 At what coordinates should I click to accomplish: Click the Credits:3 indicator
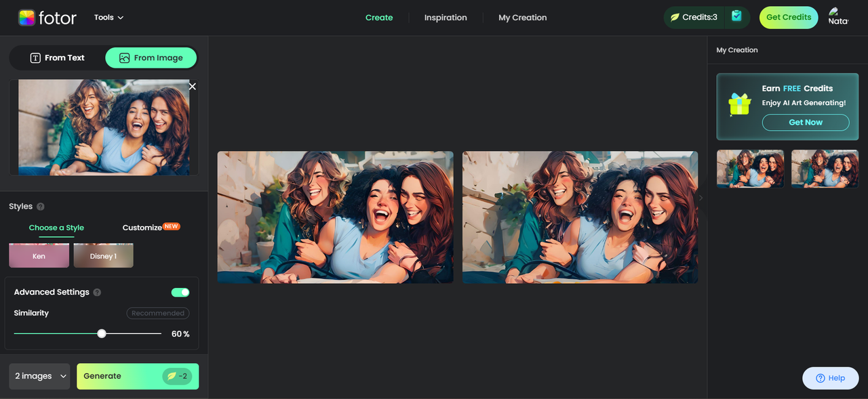[x=694, y=17]
